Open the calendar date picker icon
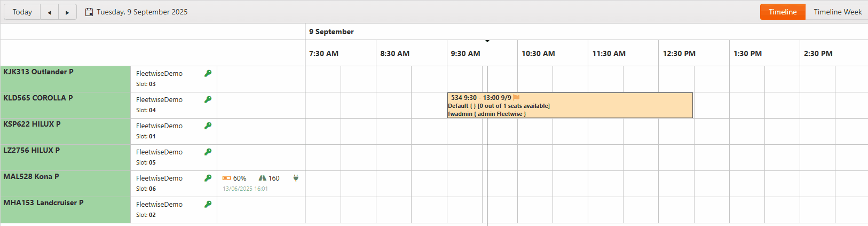868x226 pixels. tap(89, 12)
